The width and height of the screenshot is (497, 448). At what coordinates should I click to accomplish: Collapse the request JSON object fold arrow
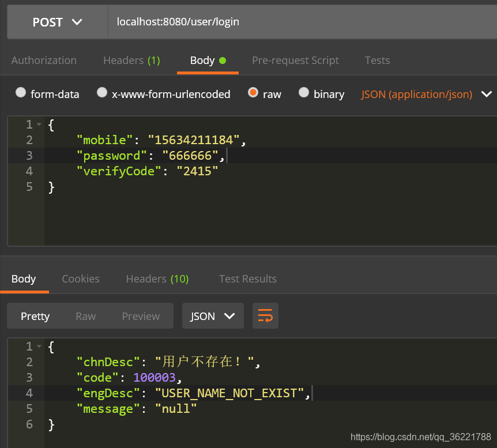click(39, 125)
